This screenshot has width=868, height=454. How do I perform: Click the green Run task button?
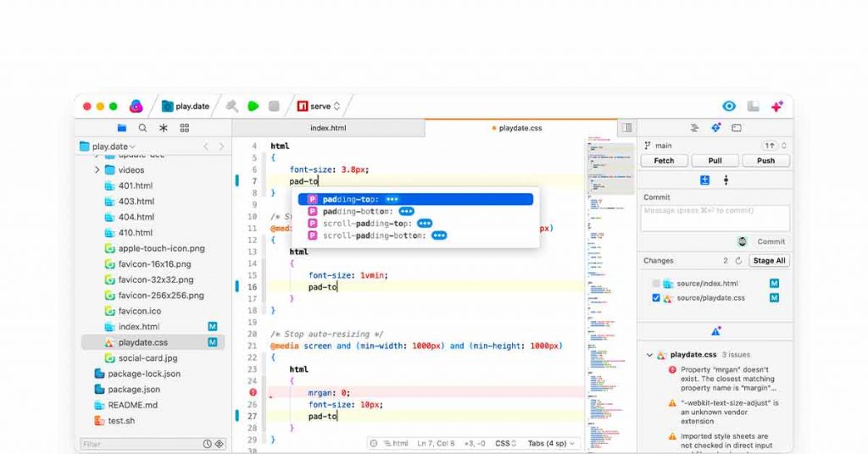click(x=253, y=106)
